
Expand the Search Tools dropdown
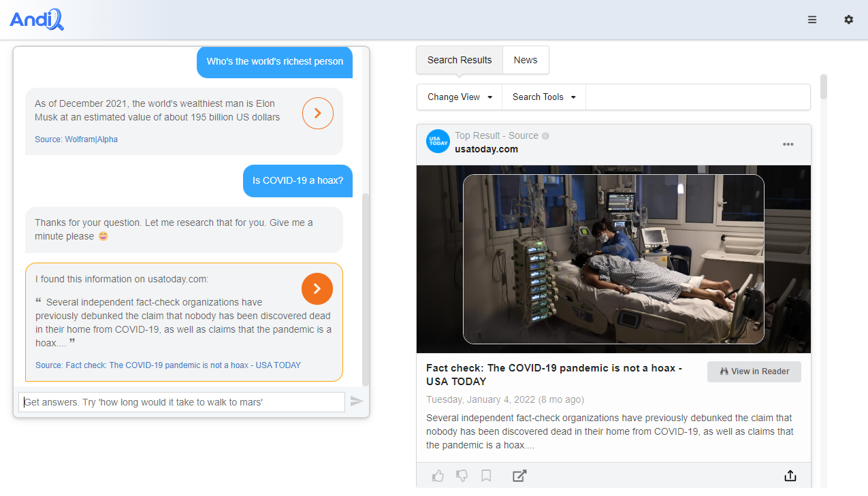(544, 97)
